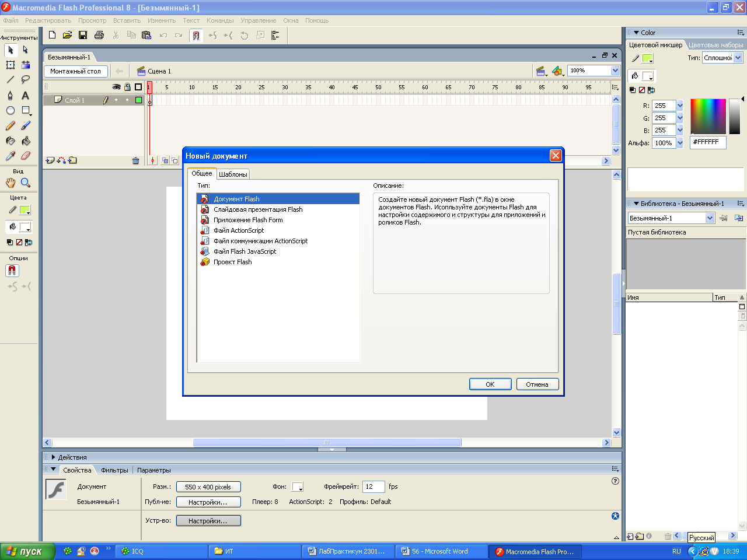
Task: Select the Paint Bucket tool
Action: [x=26, y=141]
